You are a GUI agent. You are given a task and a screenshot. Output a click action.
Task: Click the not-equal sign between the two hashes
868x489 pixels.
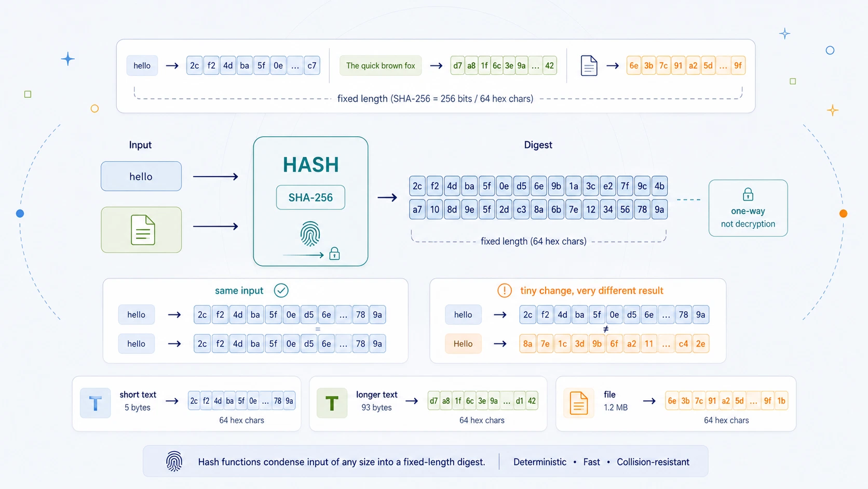(605, 329)
